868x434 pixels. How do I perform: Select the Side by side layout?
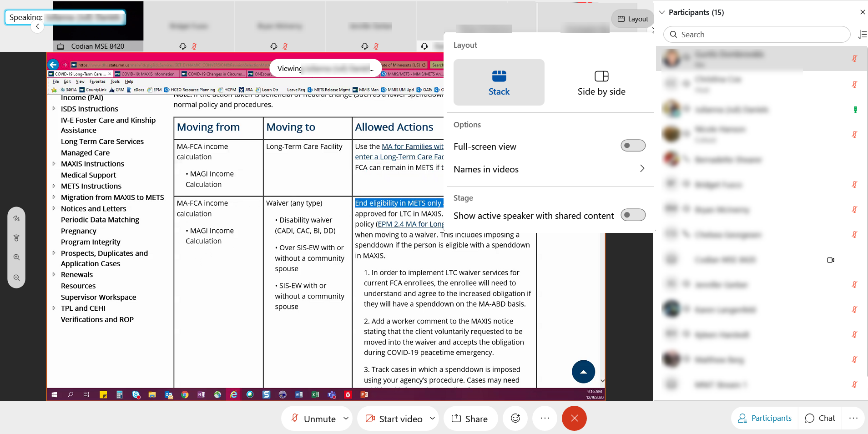click(x=601, y=83)
